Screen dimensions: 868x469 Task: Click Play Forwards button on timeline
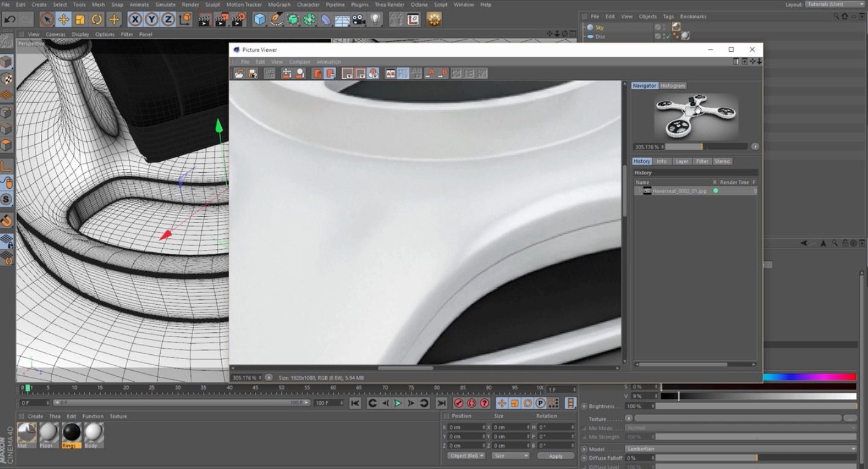(398, 403)
